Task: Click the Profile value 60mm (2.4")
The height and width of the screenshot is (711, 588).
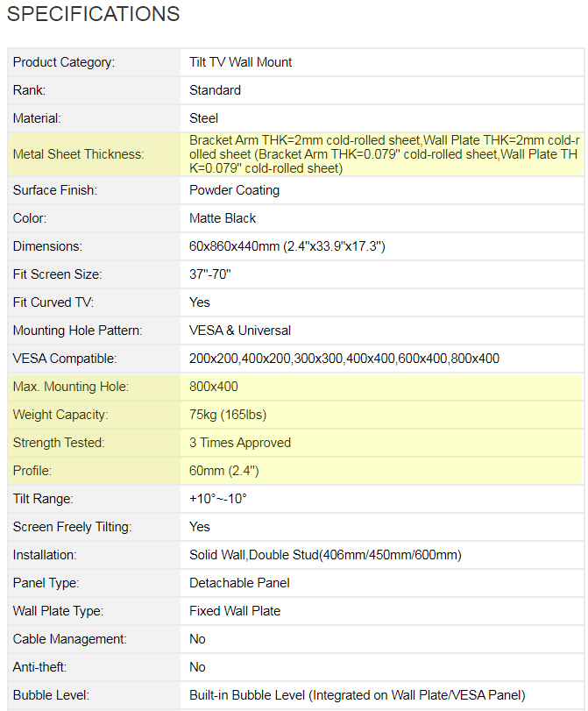Action: (224, 471)
